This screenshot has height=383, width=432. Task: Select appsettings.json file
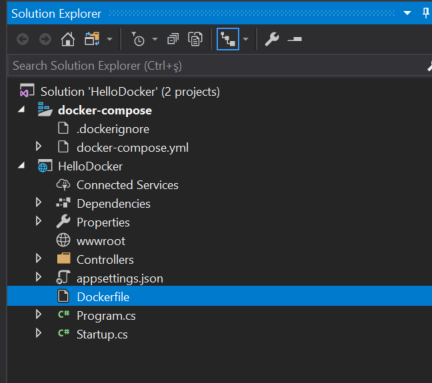pyautogui.click(x=120, y=279)
